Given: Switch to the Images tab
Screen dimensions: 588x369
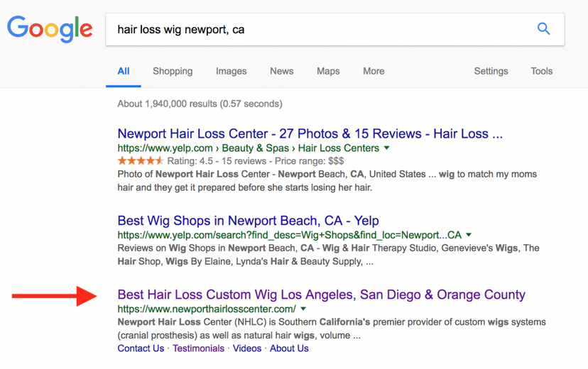Looking at the screenshot, I should 231,71.
